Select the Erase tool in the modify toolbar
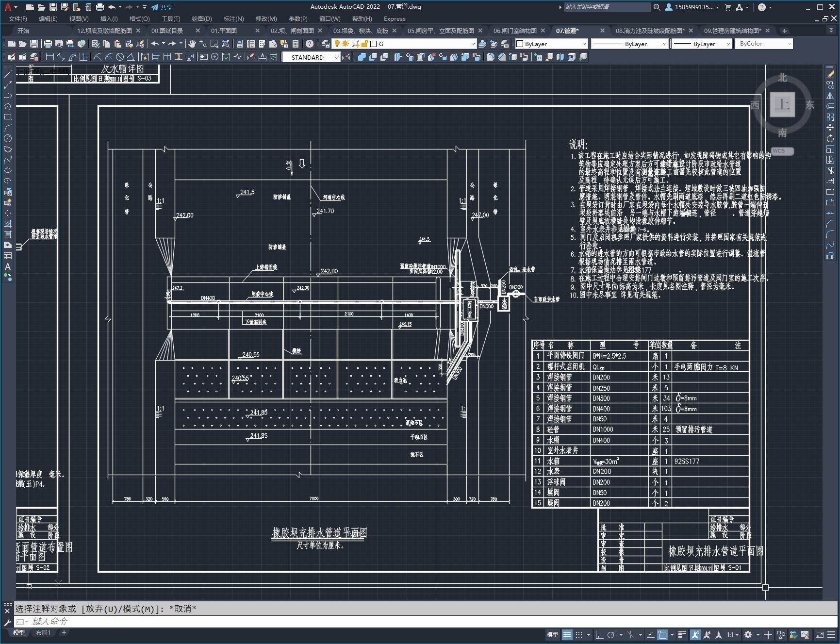The width and height of the screenshot is (840, 644). tap(830, 74)
